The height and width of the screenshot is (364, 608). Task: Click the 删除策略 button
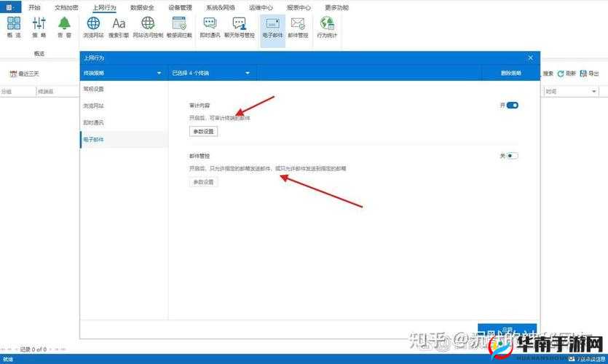(510, 73)
